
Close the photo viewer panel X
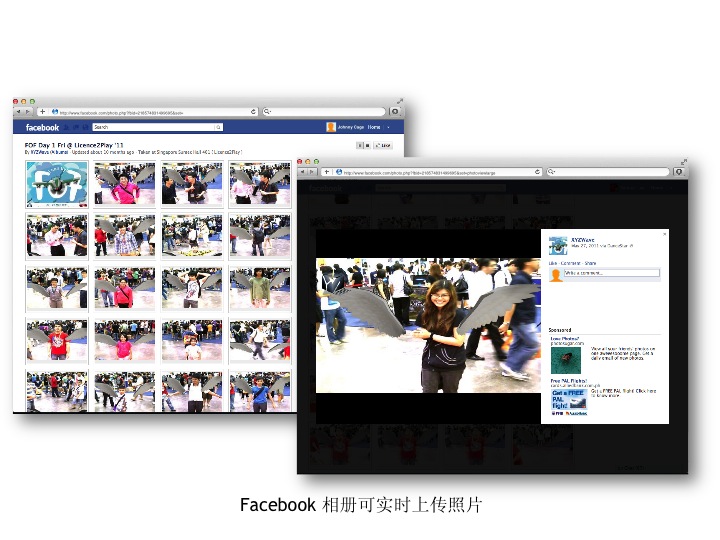664,234
